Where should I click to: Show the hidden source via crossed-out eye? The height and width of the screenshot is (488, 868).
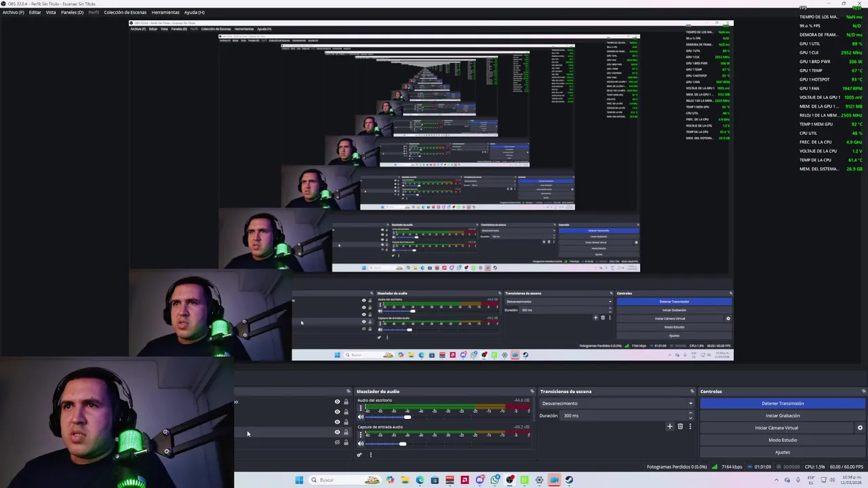click(x=337, y=443)
